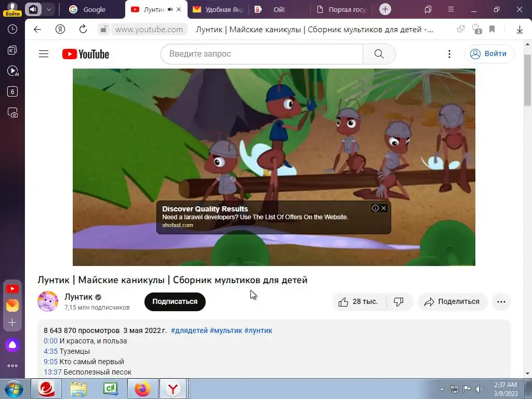Add a new site shortcut in sidebar
Image resolution: width=532 pixels, height=399 pixels.
(12, 322)
